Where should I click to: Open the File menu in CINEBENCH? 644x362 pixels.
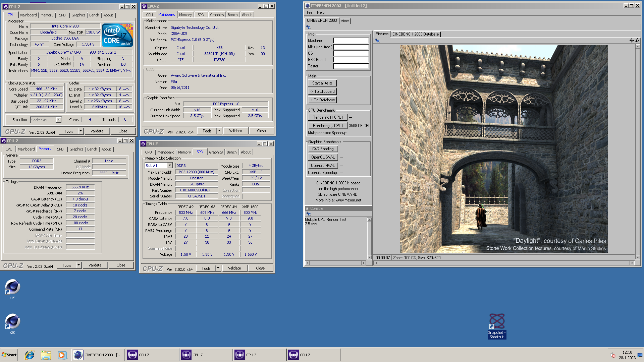click(x=310, y=12)
